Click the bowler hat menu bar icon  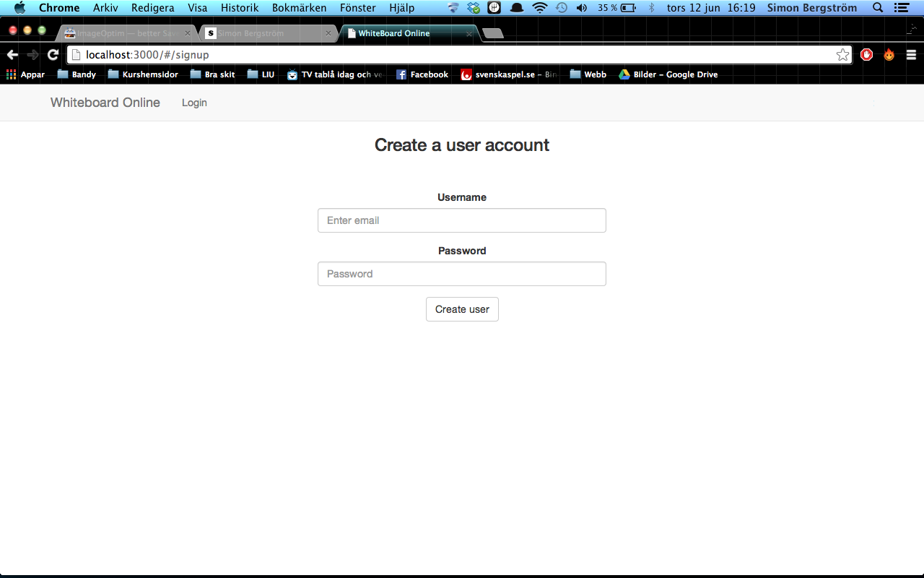coord(517,8)
